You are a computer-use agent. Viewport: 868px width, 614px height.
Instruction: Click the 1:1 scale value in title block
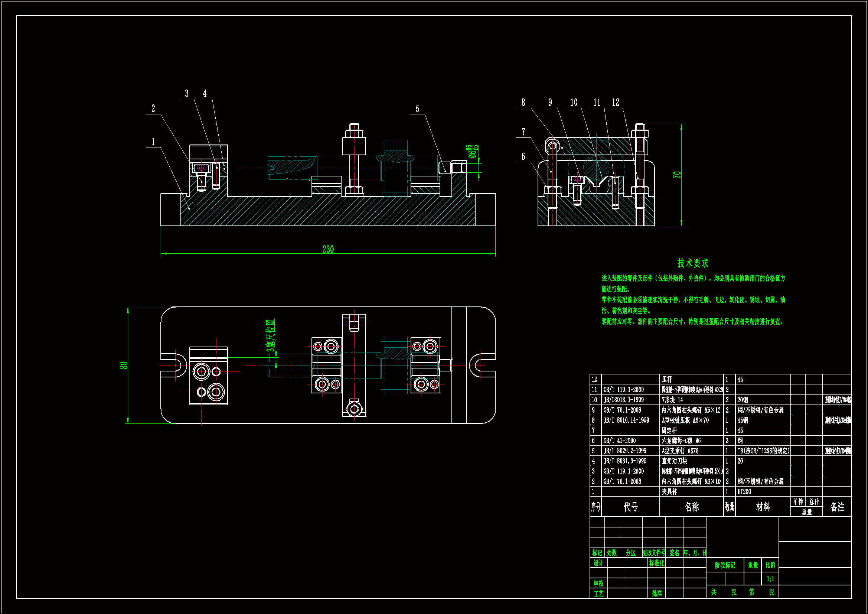[770, 579]
